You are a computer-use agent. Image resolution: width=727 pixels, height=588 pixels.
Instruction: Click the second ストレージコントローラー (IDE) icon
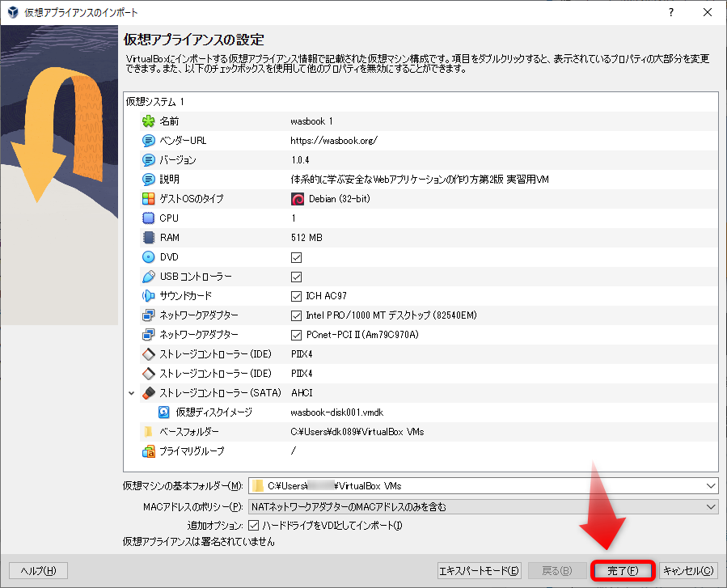[148, 374]
